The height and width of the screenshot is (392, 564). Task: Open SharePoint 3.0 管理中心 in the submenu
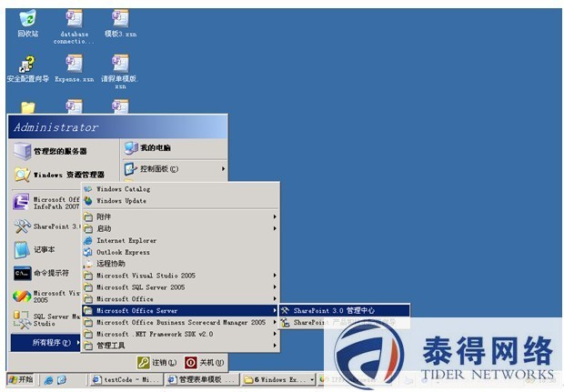(345, 310)
